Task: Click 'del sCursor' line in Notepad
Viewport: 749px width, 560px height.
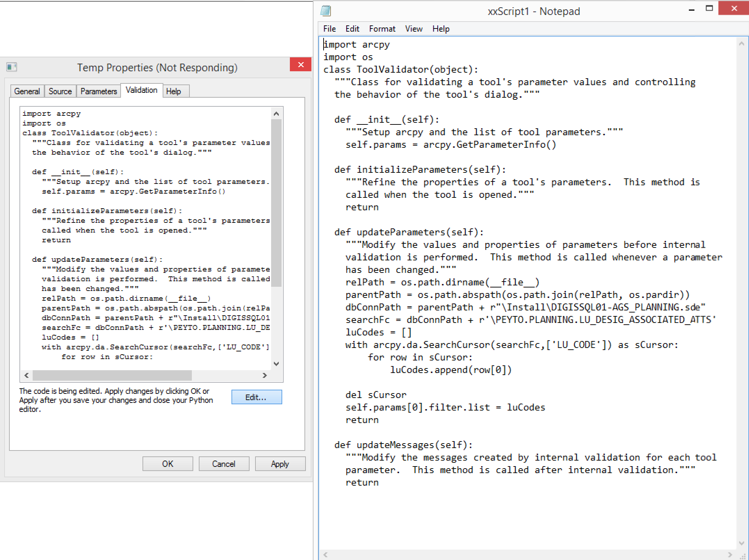Action: tap(376, 395)
